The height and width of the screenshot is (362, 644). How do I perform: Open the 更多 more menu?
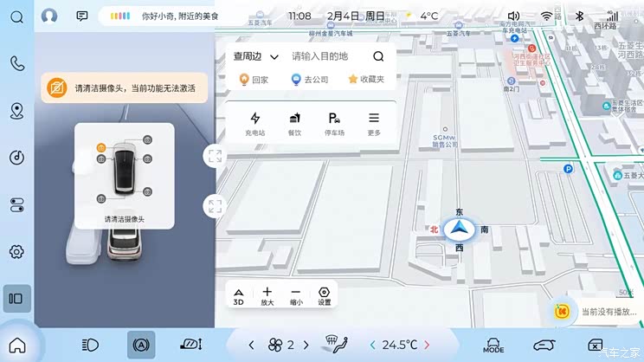tap(374, 124)
